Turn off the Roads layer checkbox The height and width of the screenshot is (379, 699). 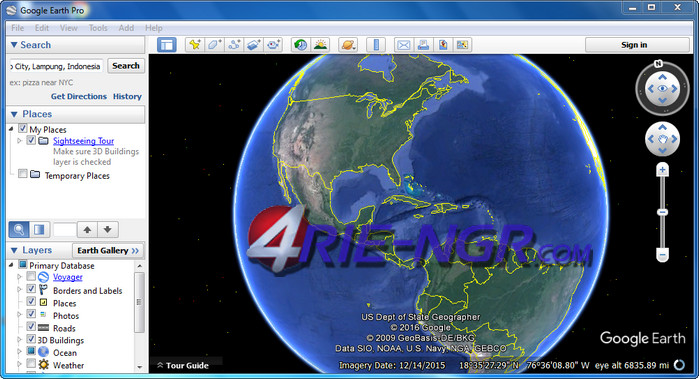[x=31, y=326]
